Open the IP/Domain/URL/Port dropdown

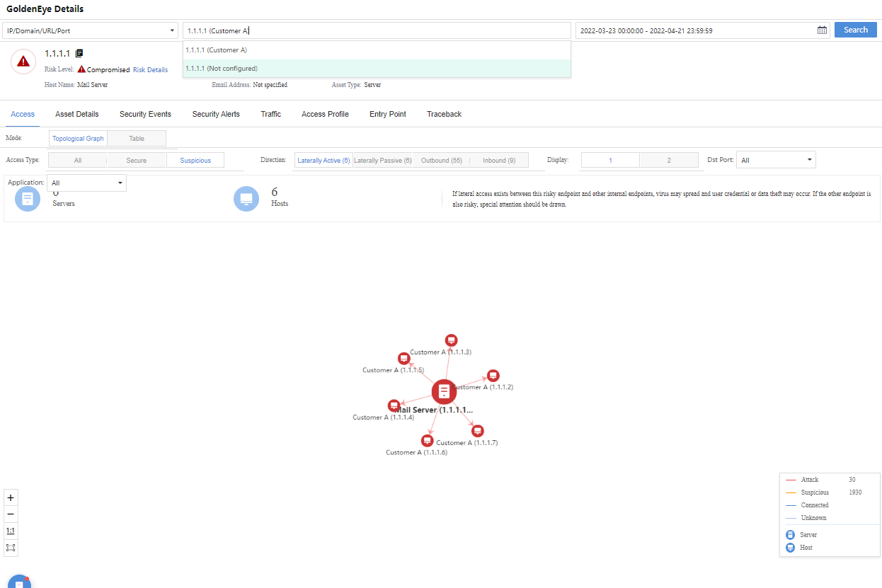click(x=90, y=30)
